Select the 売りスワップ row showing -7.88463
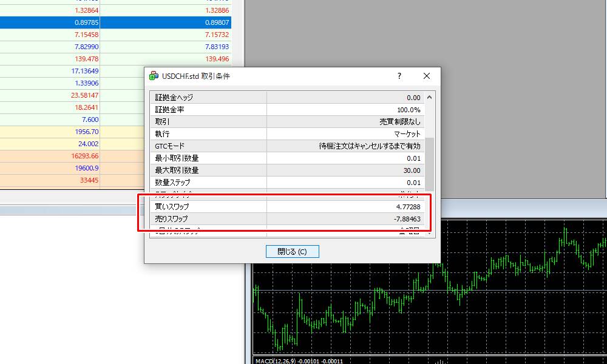607x364 pixels. coord(285,218)
